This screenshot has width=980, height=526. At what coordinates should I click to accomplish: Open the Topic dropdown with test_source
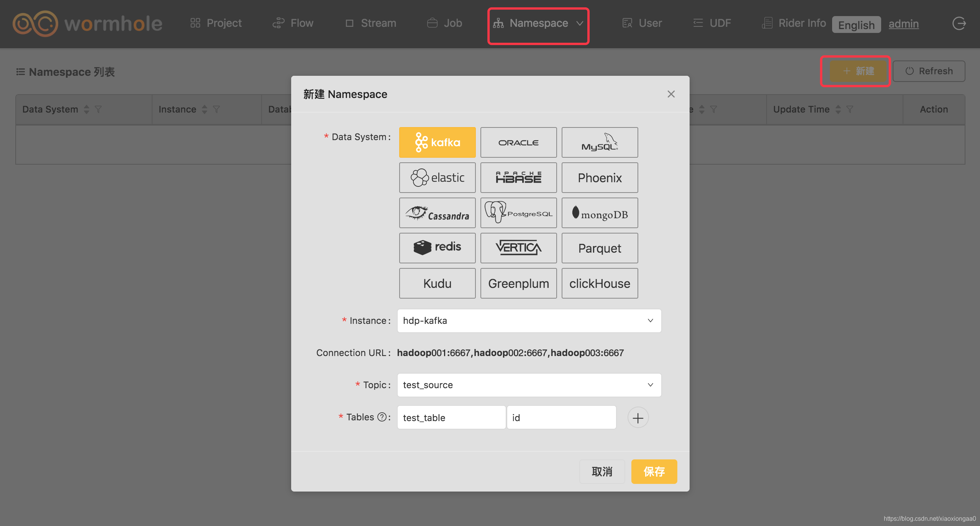coord(529,385)
